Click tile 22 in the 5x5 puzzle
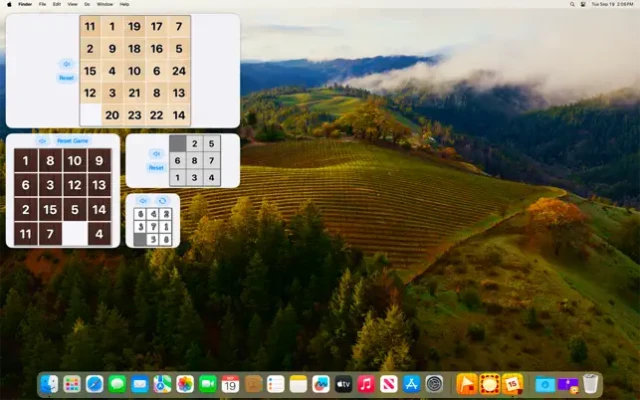The height and width of the screenshot is (400, 640). click(157, 115)
